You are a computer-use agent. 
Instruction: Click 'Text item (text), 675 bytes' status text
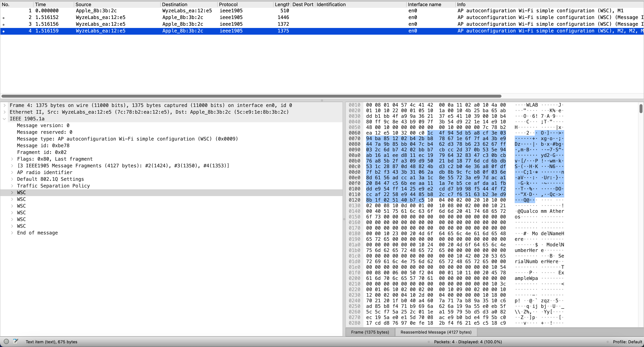point(51,342)
